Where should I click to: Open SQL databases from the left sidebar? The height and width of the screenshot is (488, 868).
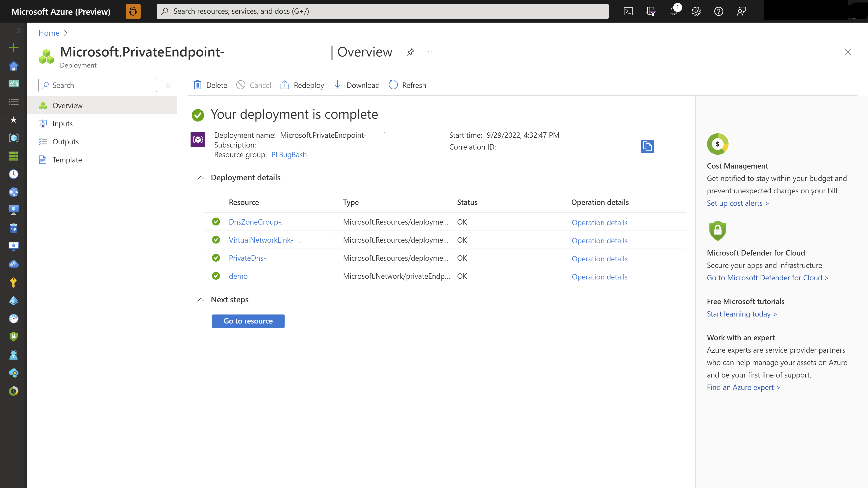14,228
